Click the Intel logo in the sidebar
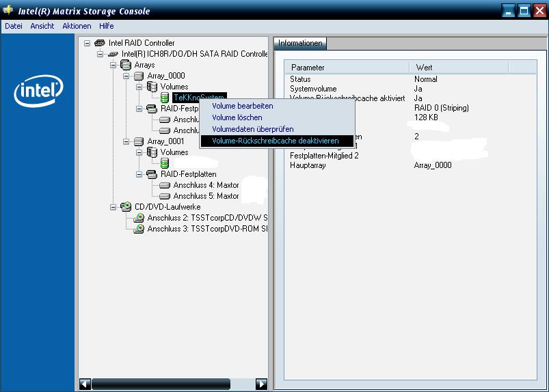The width and height of the screenshot is (549, 392). (38, 91)
